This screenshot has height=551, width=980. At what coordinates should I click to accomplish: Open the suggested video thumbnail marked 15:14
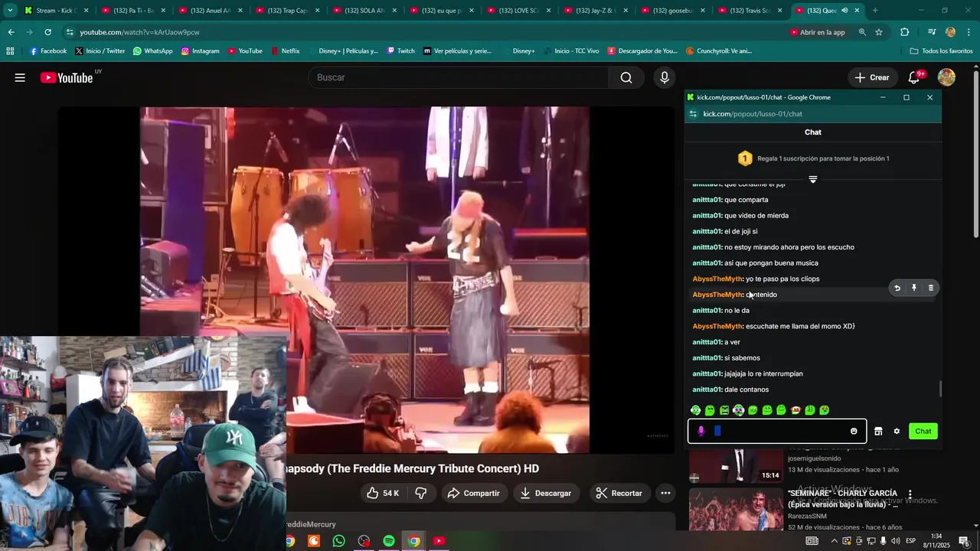tap(736, 466)
